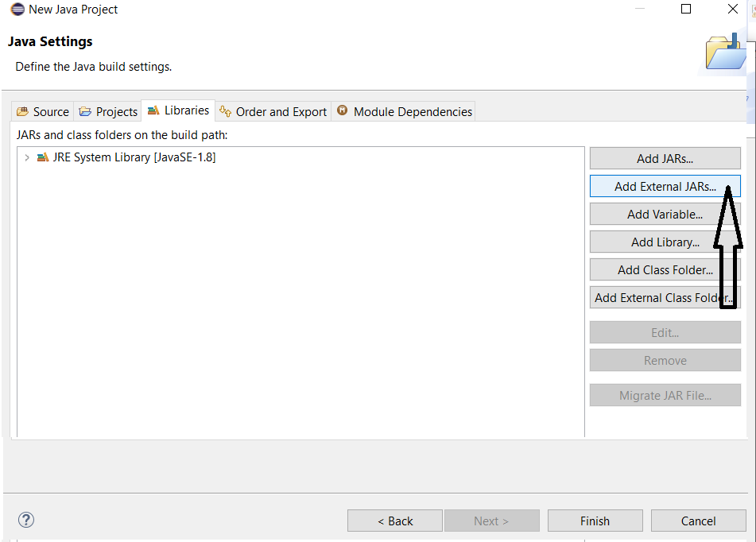Click Add External Class Folder... button

pyautogui.click(x=665, y=298)
